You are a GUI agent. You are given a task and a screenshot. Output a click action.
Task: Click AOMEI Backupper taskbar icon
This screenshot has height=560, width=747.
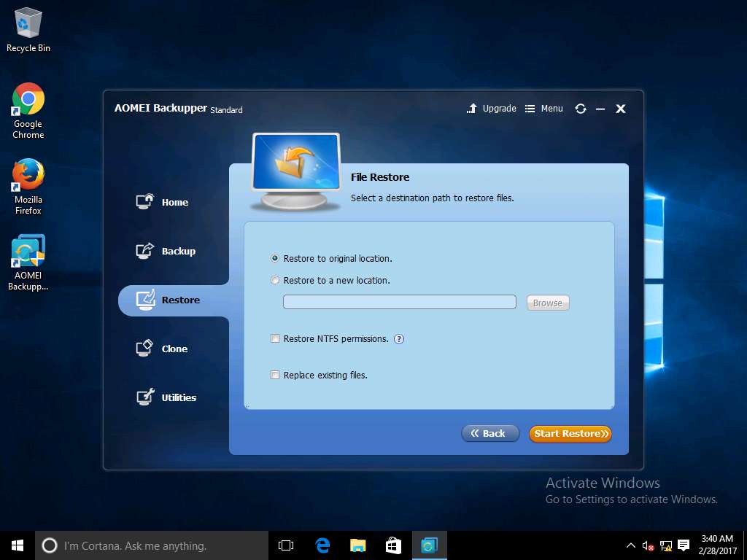(x=429, y=545)
